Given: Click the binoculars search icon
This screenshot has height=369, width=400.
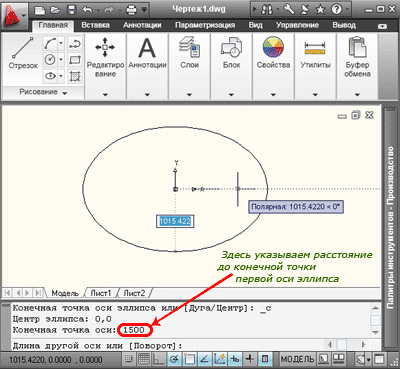Looking at the screenshot, I should (x=267, y=10).
